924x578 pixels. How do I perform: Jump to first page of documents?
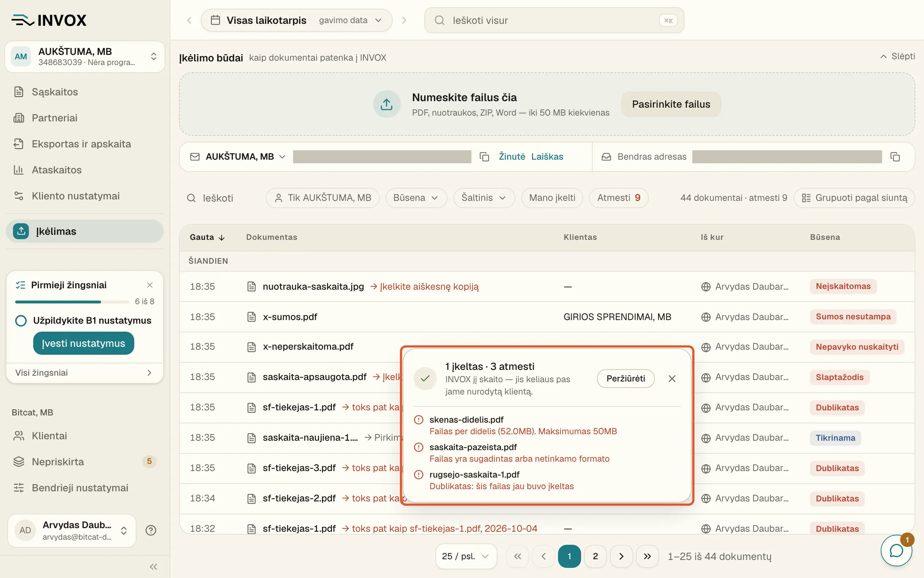(x=517, y=556)
